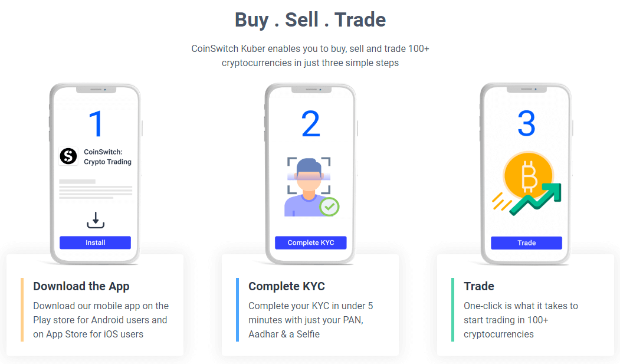620x364 pixels.
Task: Click the green upward trend arrow
Action: [x=536, y=199]
